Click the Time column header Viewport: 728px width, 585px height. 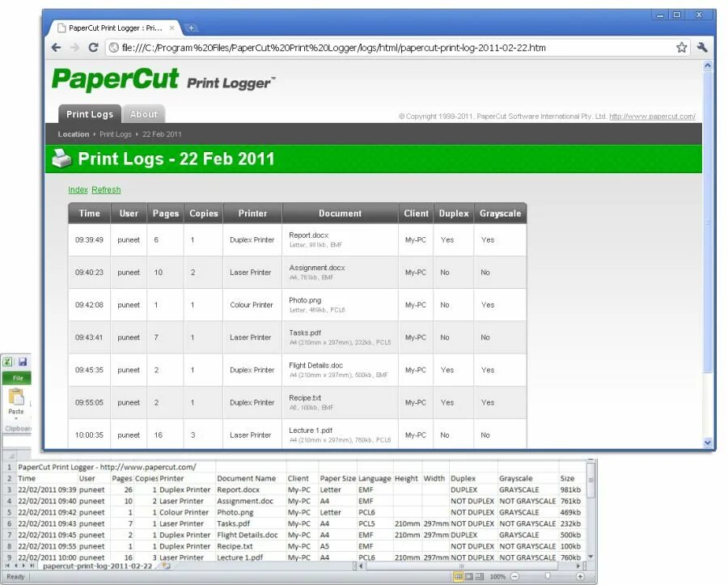89,213
